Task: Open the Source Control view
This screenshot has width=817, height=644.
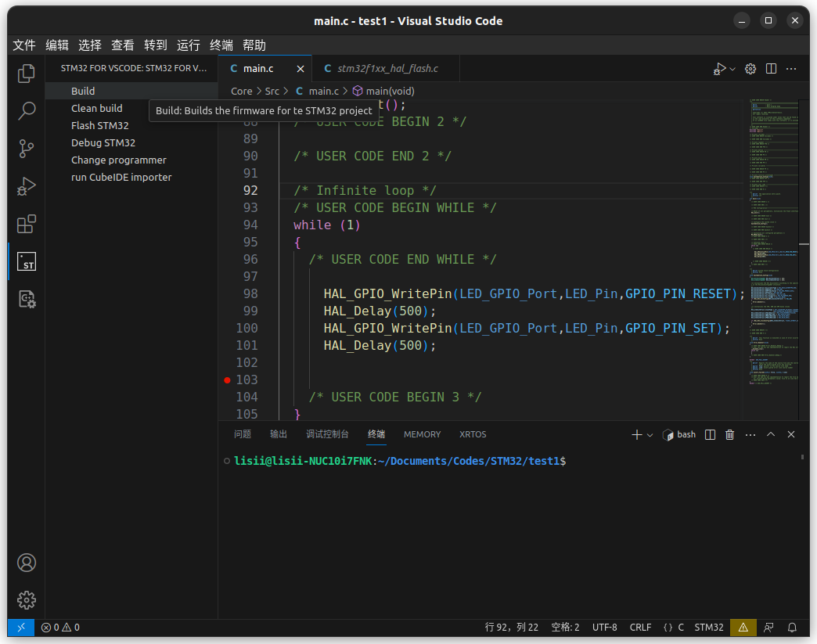Action: coord(26,149)
